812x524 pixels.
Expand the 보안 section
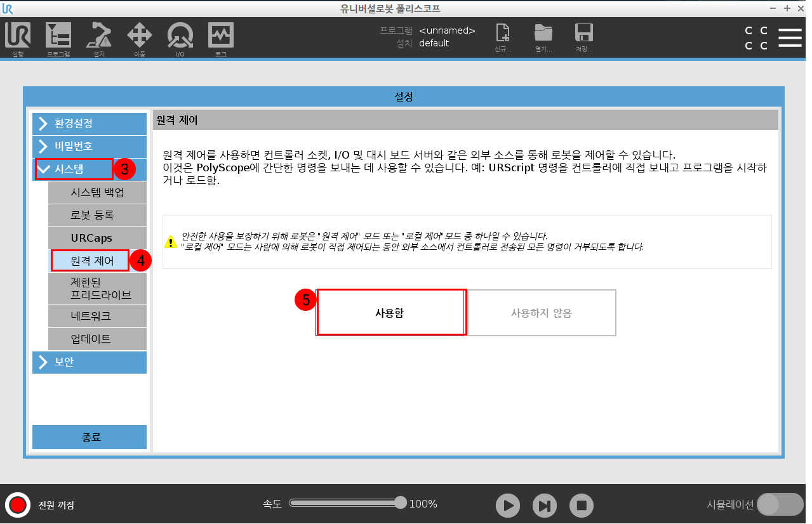pos(90,362)
